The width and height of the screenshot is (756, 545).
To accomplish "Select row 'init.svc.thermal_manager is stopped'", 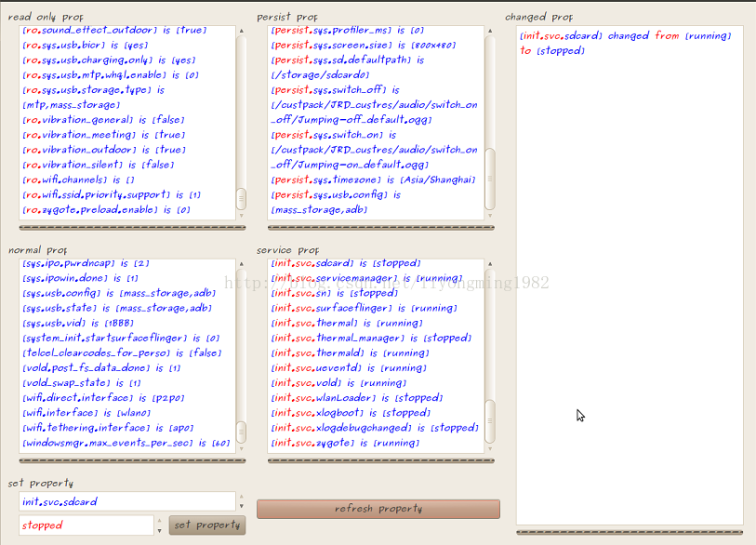I will click(x=372, y=339).
